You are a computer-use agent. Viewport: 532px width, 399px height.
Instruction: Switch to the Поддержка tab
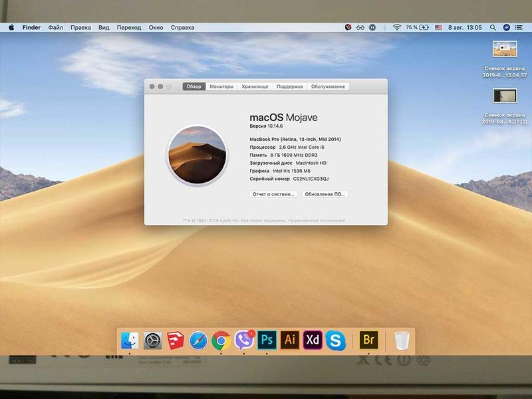[x=289, y=86]
